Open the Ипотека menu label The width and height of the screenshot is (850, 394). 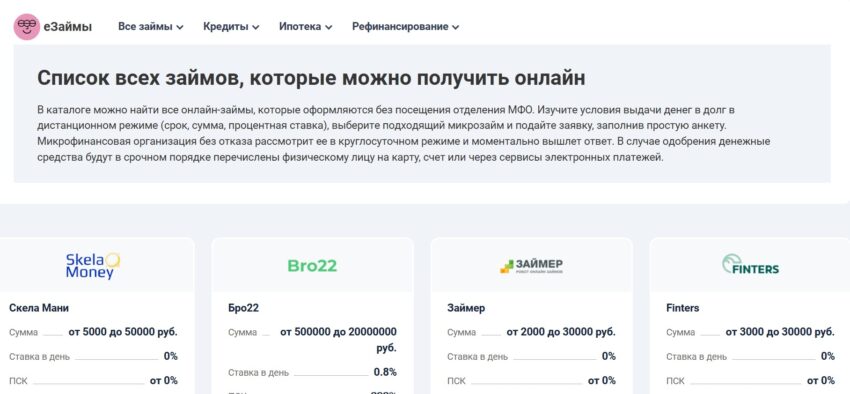point(300,27)
